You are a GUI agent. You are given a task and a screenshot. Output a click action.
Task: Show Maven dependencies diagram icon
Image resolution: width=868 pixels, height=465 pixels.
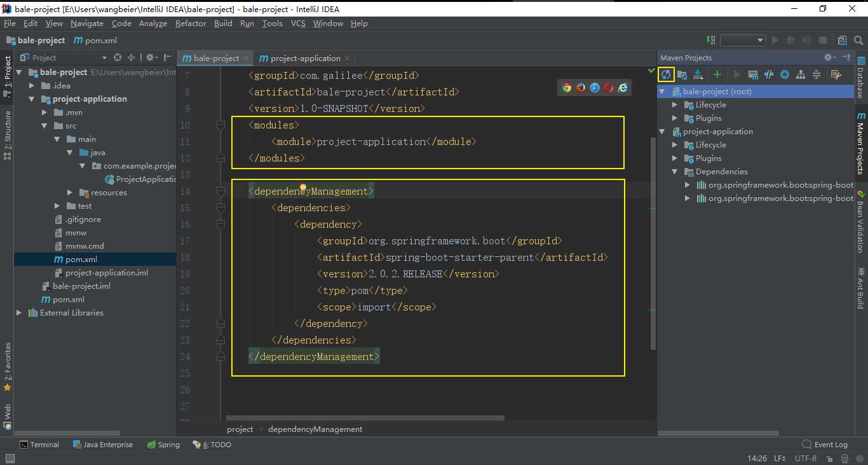pyautogui.click(x=801, y=74)
